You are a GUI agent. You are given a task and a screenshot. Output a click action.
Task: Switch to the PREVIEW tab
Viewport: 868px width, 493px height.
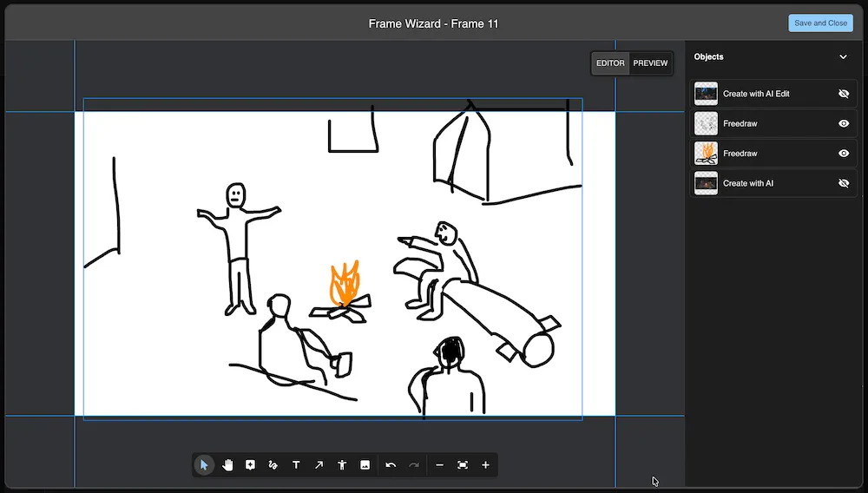coord(650,63)
